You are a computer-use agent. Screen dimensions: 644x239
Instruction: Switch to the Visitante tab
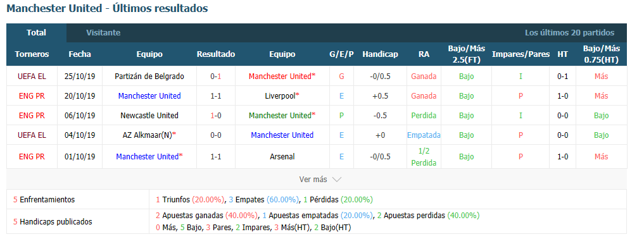[103, 33]
